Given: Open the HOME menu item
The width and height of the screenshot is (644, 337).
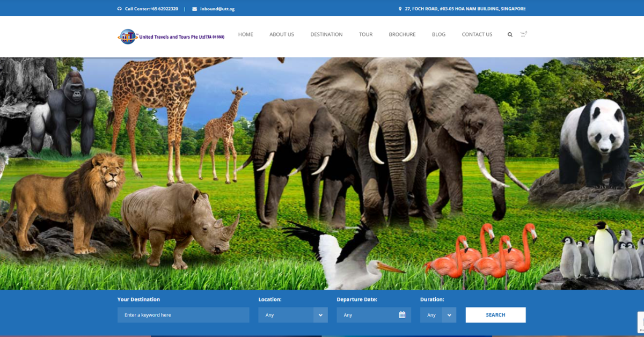Looking at the screenshot, I should tap(246, 34).
